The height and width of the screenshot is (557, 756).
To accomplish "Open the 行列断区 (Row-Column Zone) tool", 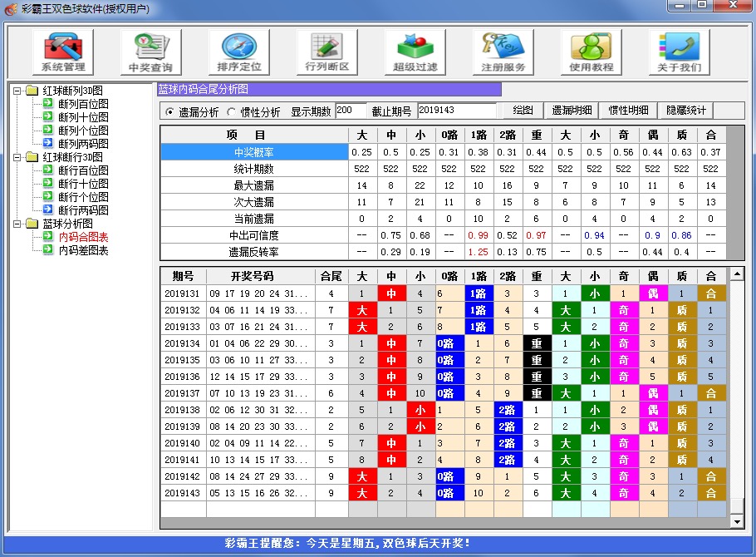I will [326, 50].
